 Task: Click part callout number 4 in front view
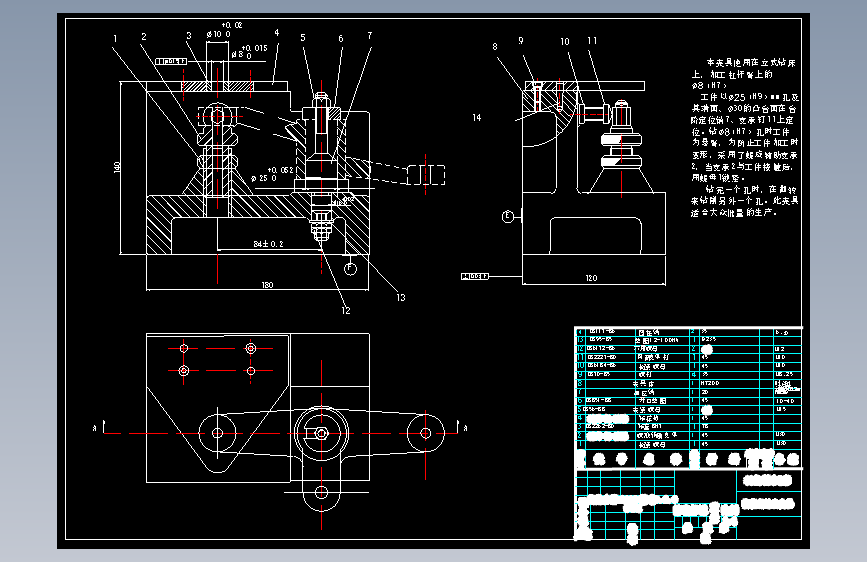pos(276,33)
